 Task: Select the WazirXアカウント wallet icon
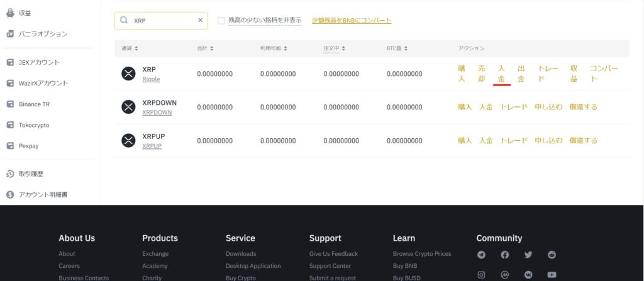tap(10, 84)
